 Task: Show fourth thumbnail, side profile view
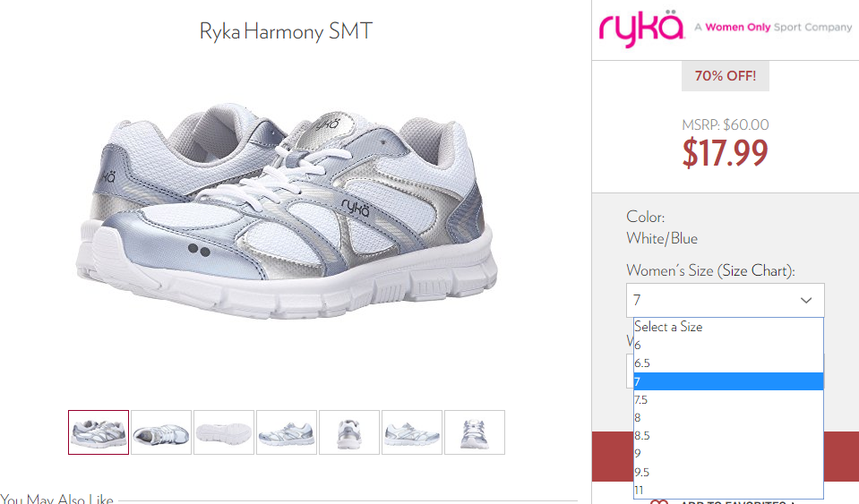tap(287, 432)
